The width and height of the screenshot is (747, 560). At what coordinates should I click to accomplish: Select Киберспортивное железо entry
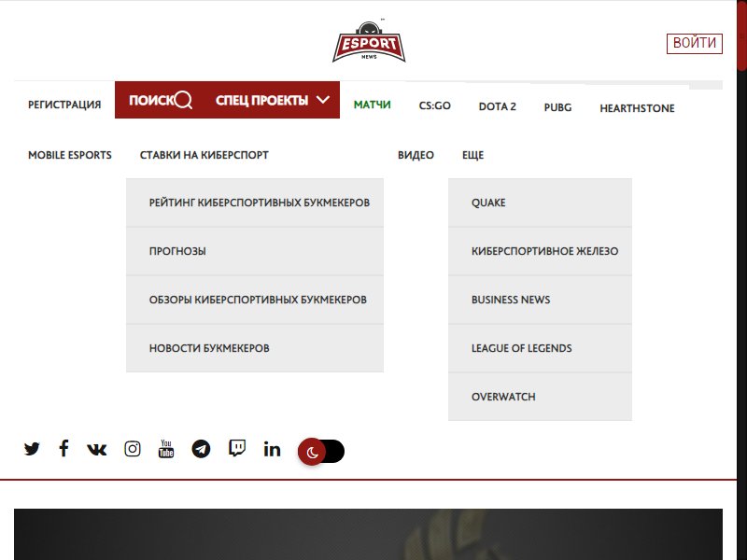pos(541,251)
